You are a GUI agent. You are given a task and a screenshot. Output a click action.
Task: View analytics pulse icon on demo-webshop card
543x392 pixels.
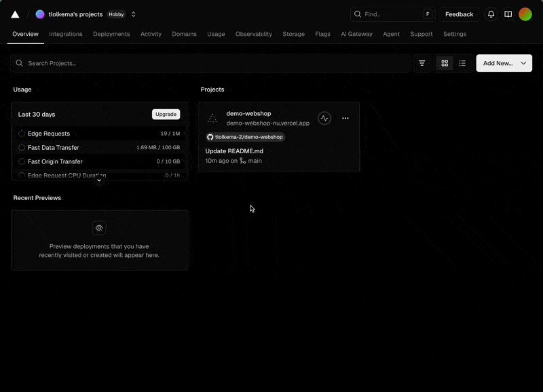324,118
